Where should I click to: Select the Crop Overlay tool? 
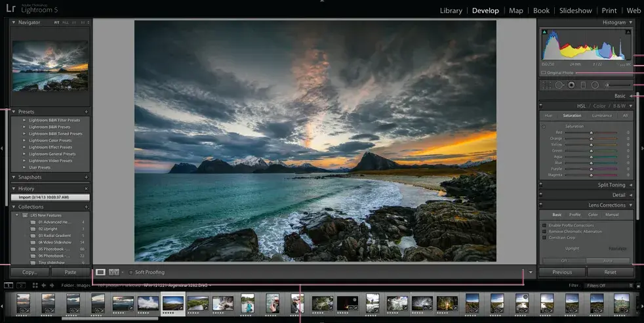tap(547, 85)
